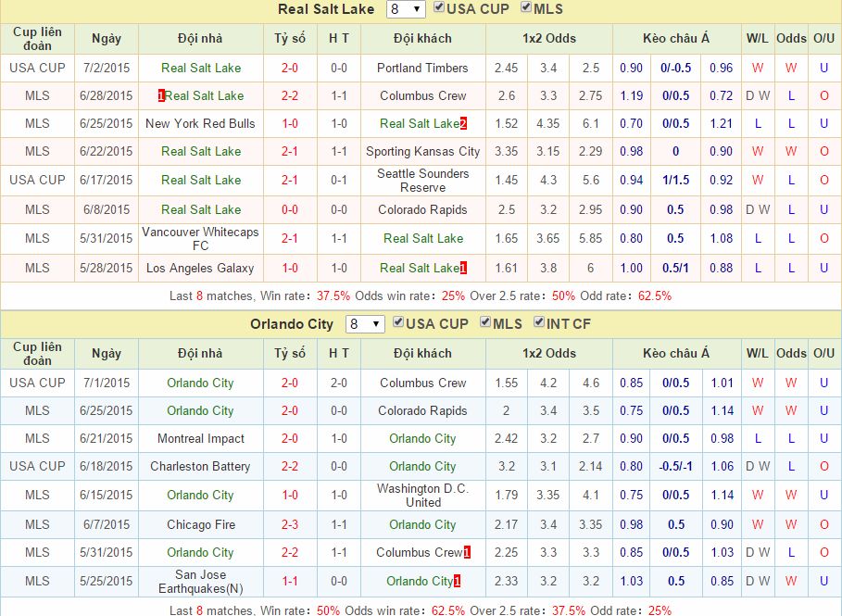This screenshot has height=616, width=842.
Task: Click the 0/-0.5 handicap in the Portland Timbers row
Action: [x=675, y=69]
